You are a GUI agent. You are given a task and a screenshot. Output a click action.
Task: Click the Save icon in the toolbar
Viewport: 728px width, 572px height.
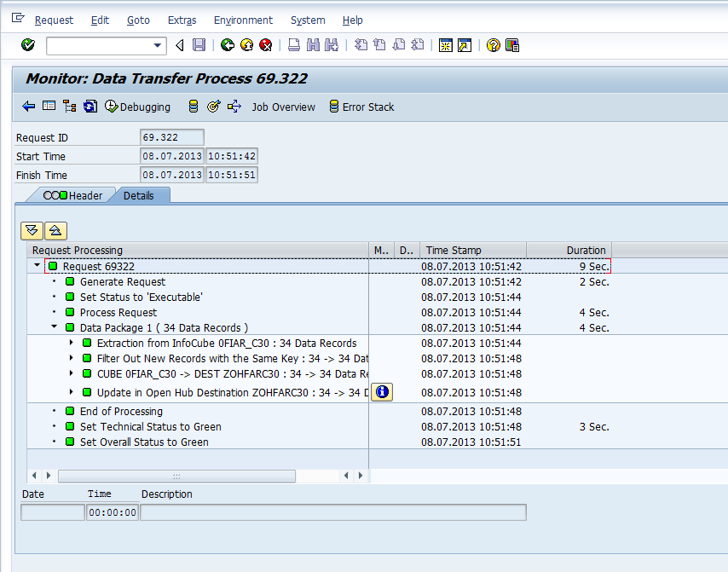[199, 44]
